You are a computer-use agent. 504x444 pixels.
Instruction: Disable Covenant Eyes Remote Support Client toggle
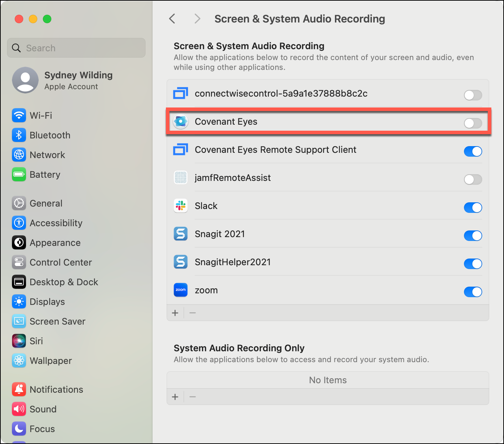473,151
